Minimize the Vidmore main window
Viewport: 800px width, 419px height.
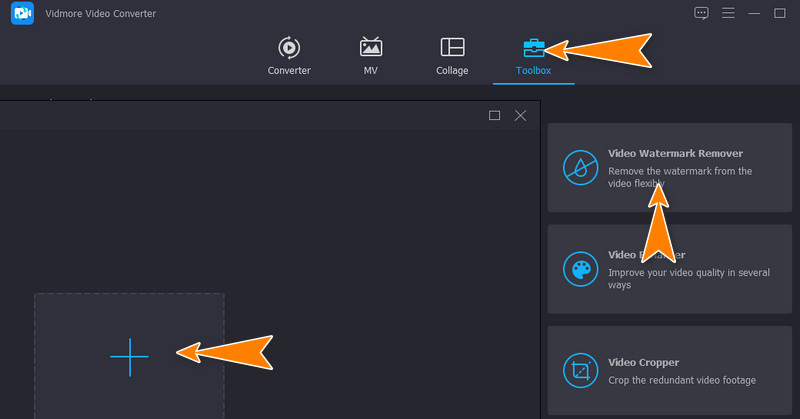[x=754, y=13]
